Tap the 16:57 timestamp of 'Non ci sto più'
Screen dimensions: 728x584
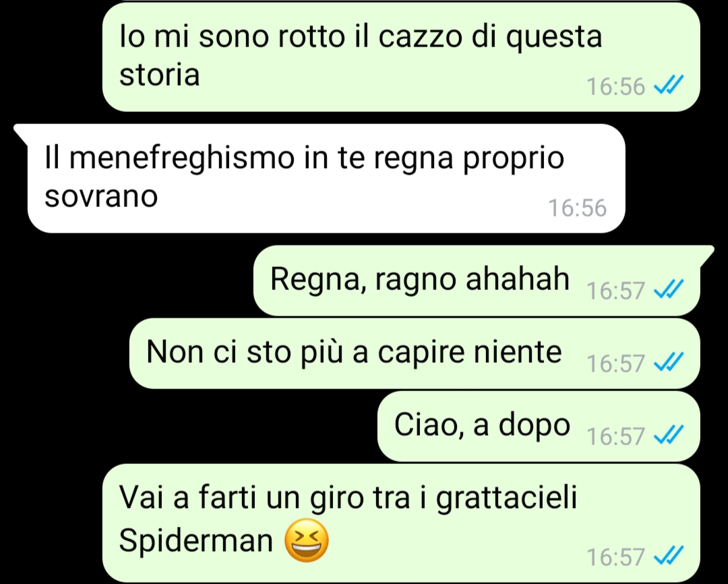(615, 363)
